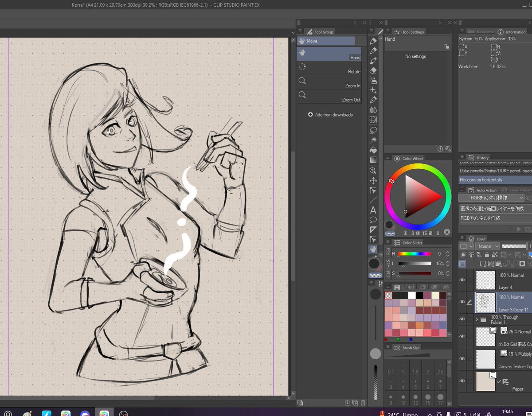Select the Decoration sparkle tool
The image size is (532, 416).
[373, 90]
